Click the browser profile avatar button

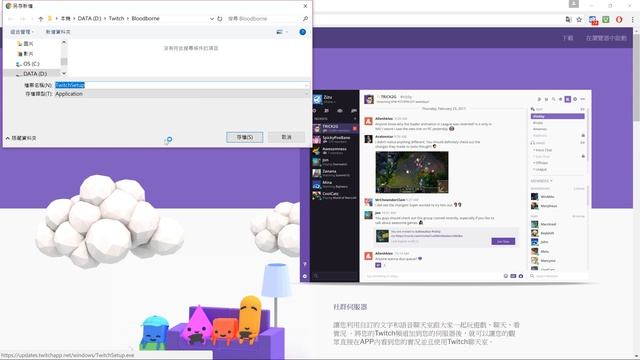574,4
